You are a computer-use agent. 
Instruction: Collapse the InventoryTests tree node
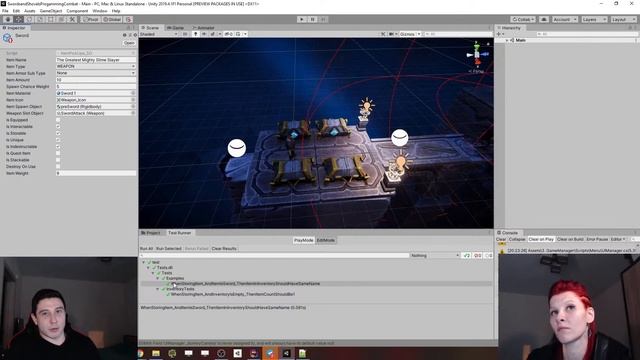pyautogui.click(x=158, y=289)
